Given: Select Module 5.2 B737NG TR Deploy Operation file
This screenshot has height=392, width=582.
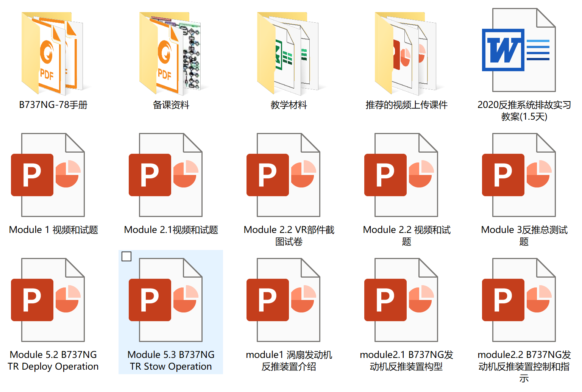Looking at the screenshot, I should click(x=53, y=300).
